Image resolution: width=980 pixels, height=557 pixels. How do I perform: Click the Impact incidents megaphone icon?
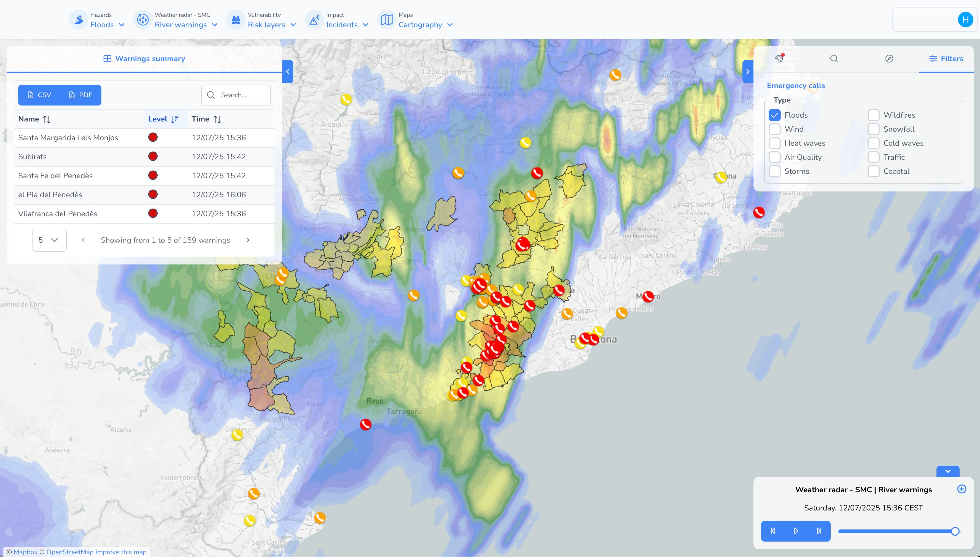(x=314, y=20)
